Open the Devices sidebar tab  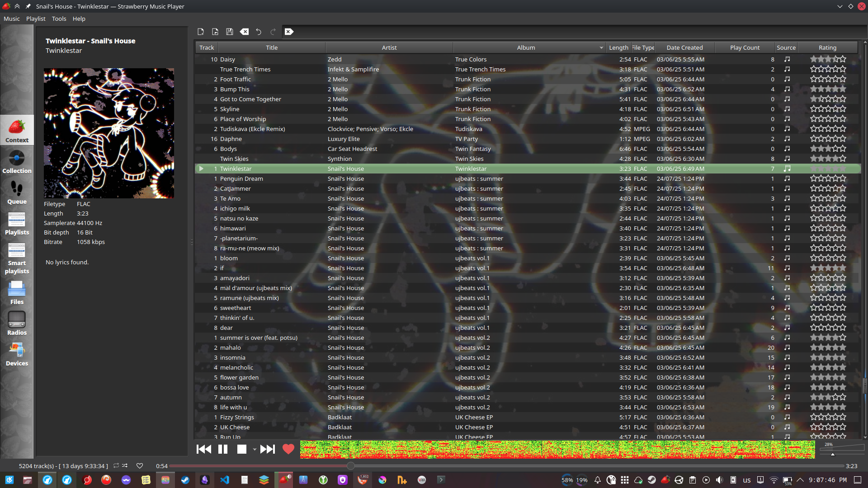pyautogui.click(x=17, y=354)
